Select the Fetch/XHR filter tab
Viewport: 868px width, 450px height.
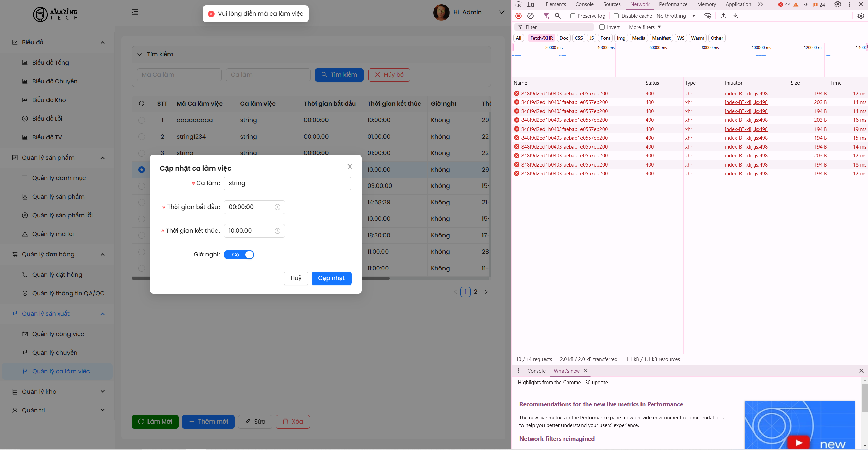coord(541,38)
